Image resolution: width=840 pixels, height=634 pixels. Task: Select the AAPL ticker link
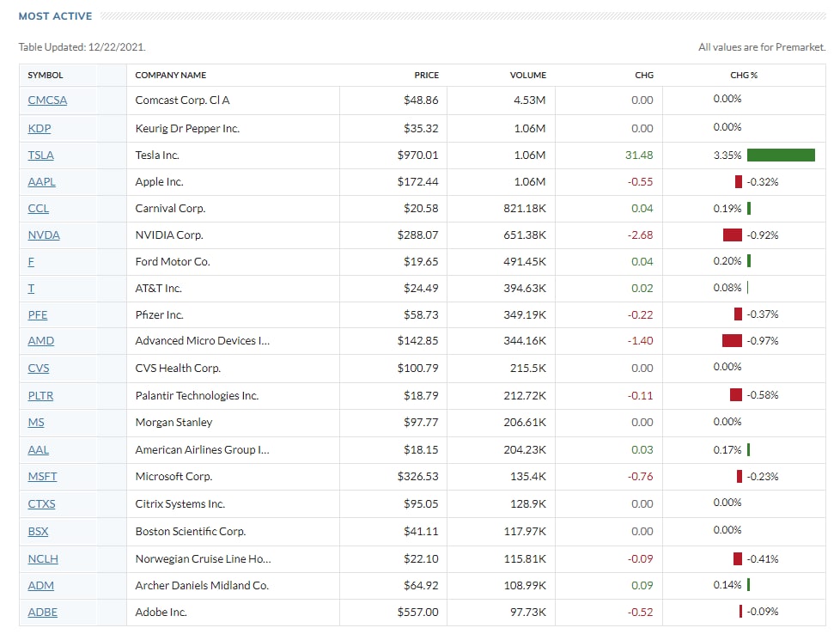(x=41, y=182)
